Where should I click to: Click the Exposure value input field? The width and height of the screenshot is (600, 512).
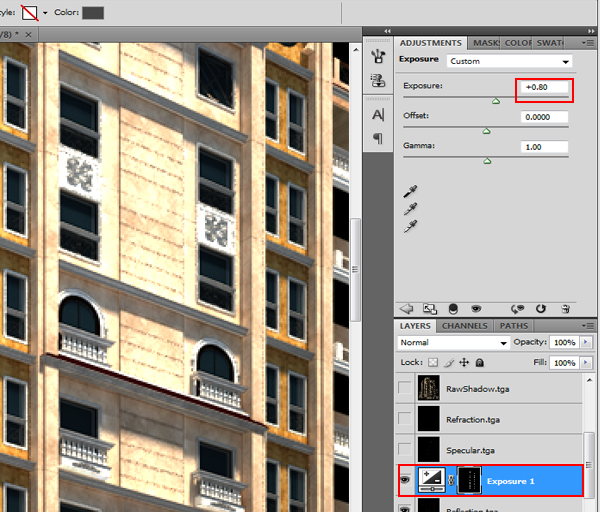click(545, 88)
